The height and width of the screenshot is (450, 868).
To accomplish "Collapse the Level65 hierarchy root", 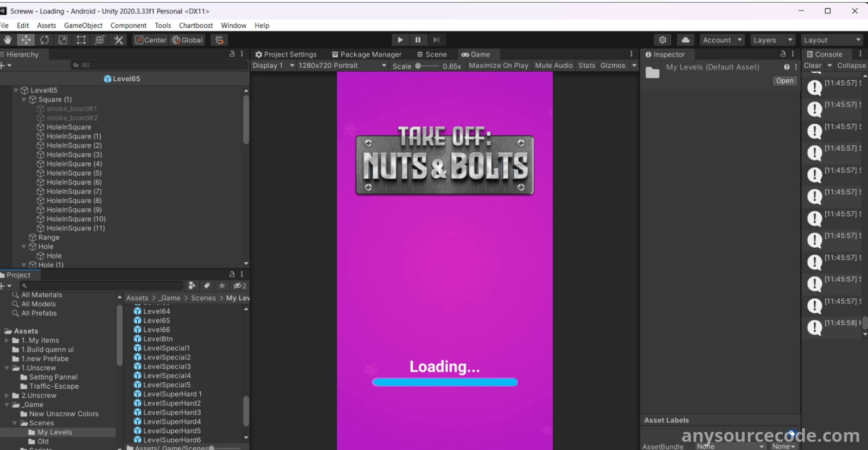I will (x=16, y=90).
